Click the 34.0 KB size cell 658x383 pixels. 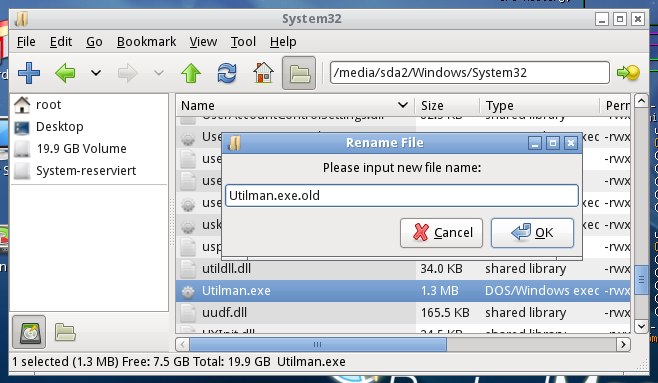(441, 268)
